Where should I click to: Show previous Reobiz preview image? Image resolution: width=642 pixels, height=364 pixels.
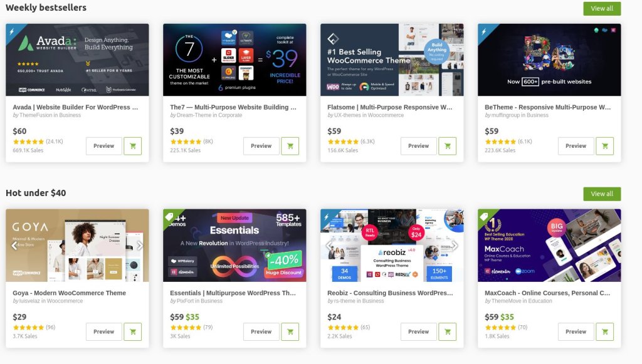coord(329,246)
